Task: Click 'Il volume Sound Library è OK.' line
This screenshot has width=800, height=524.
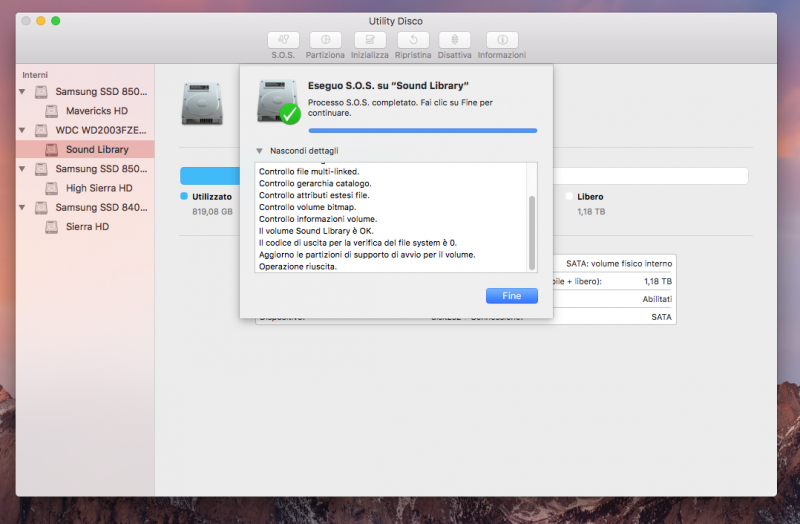Action: pyautogui.click(x=316, y=231)
